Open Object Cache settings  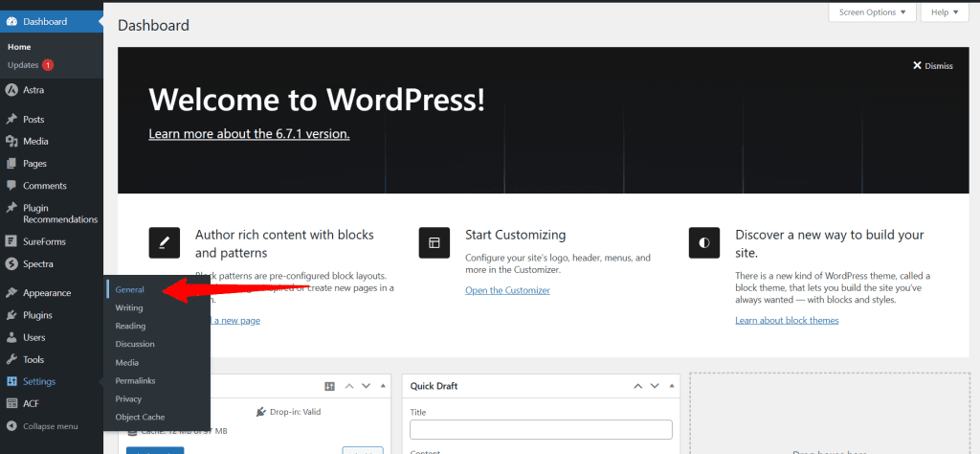pyautogui.click(x=140, y=417)
